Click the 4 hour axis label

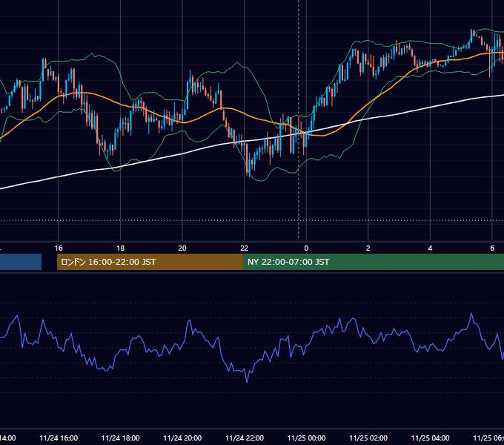[430, 248]
